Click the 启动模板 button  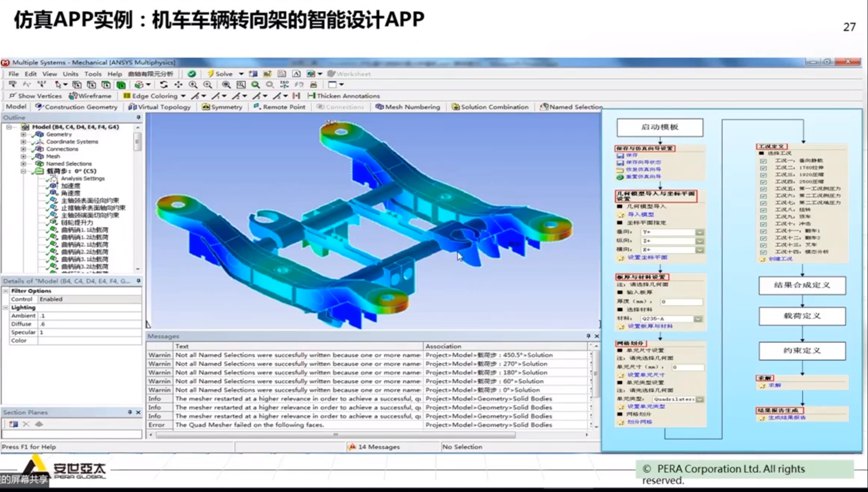660,128
